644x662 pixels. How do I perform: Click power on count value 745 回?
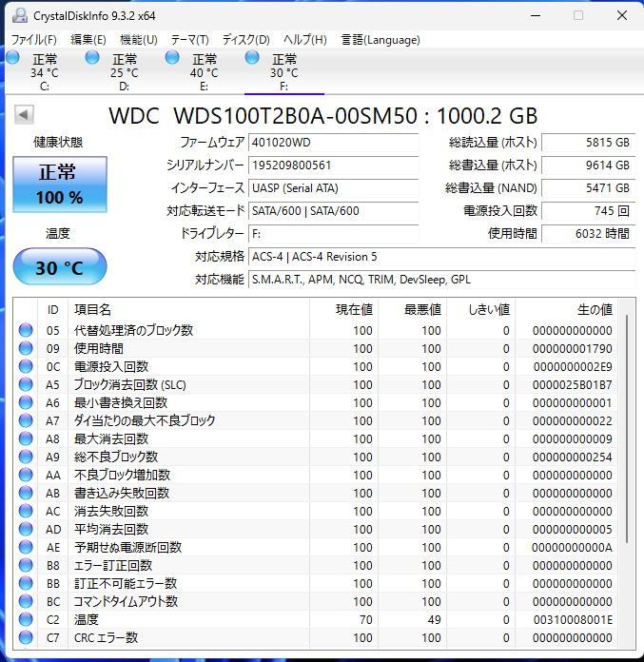click(x=588, y=210)
